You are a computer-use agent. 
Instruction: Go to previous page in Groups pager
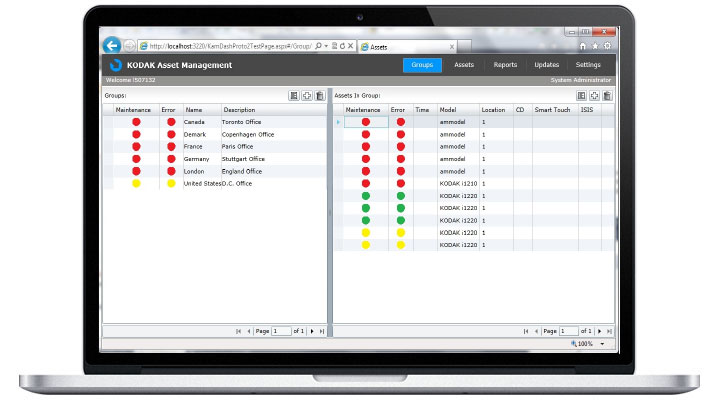pyautogui.click(x=249, y=331)
